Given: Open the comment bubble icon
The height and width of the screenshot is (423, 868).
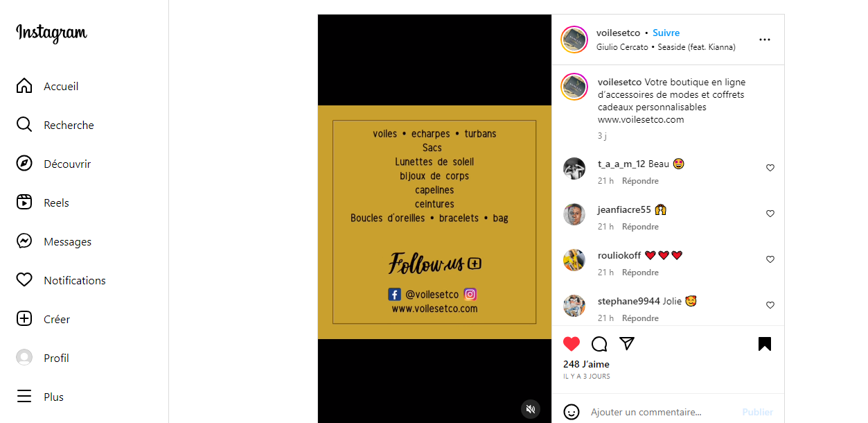Looking at the screenshot, I should tap(599, 344).
